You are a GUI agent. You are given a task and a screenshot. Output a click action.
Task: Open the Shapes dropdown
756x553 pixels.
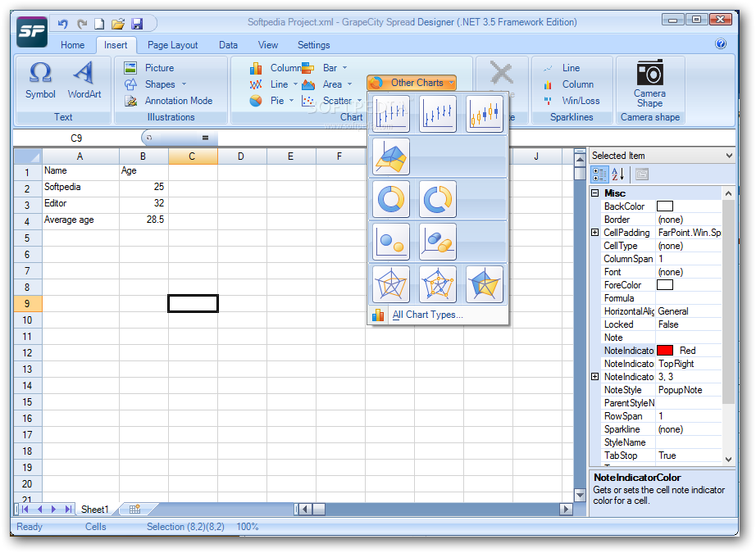(184, 84)
